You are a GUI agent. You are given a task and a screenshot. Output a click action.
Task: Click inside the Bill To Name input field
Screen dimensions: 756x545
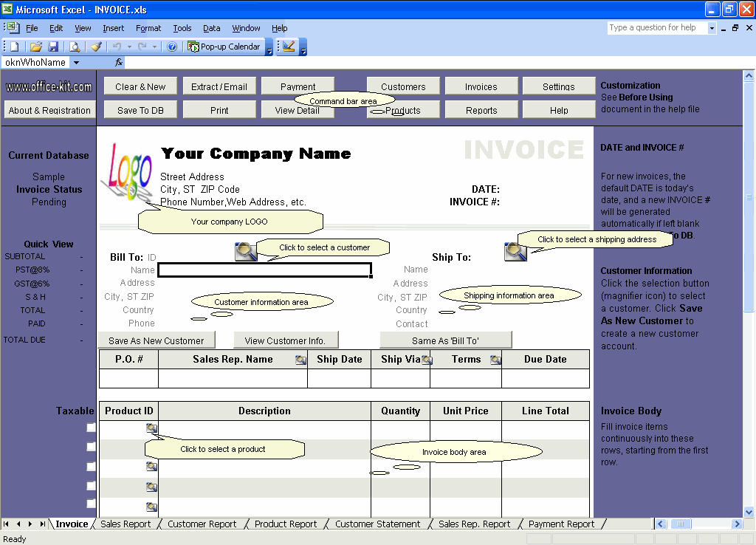click(266, 270)
